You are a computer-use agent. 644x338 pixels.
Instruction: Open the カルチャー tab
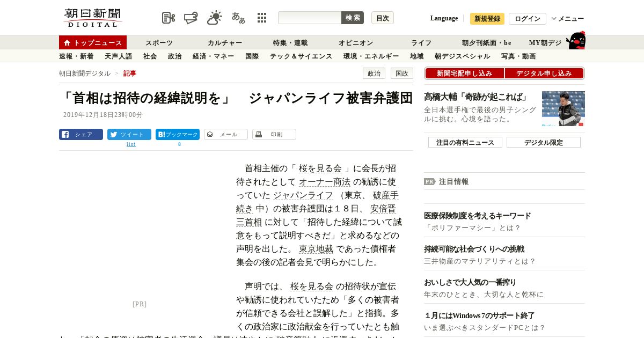[225, 43]
